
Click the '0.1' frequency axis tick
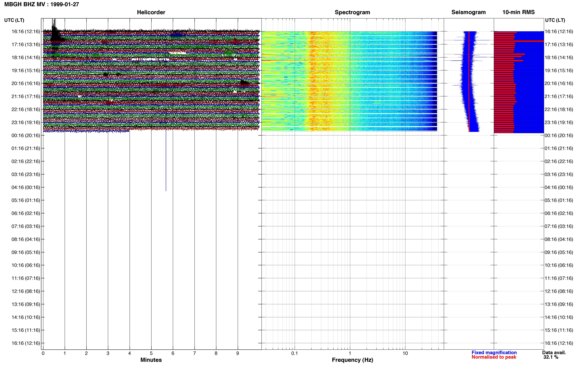click(x=295, y=353)
